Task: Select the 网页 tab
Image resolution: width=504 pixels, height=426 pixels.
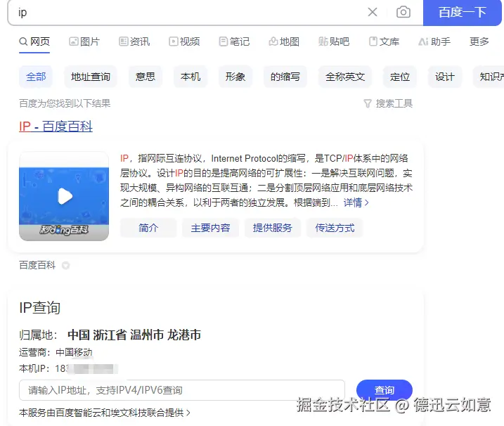Action: [34, 41]
